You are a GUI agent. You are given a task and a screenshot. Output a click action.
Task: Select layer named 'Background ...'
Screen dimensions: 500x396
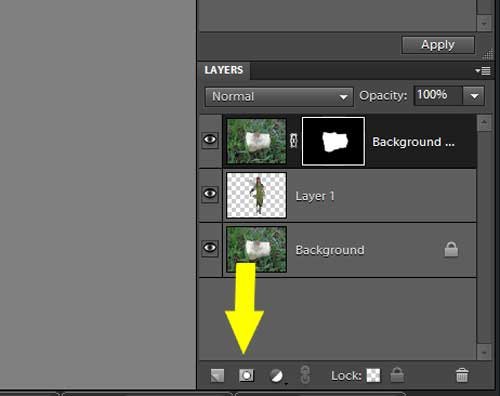[413, 142]
